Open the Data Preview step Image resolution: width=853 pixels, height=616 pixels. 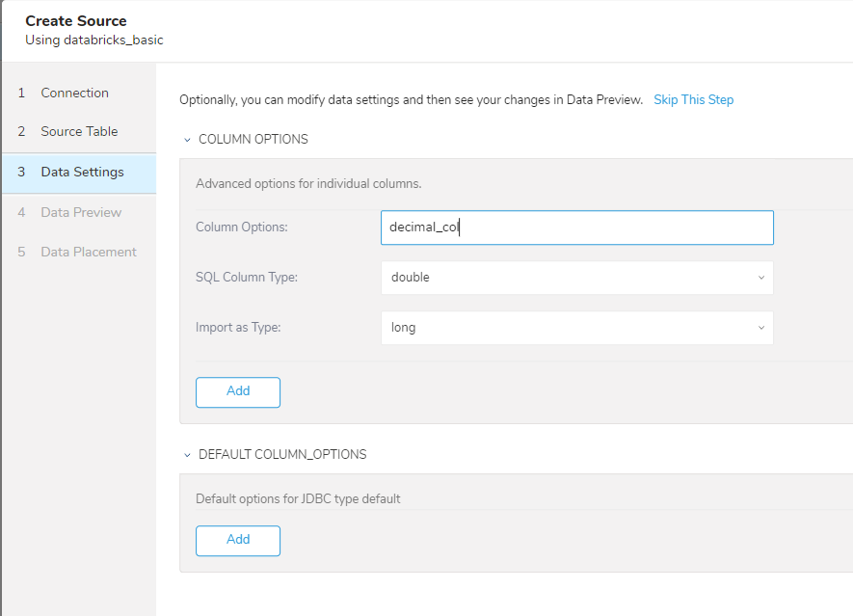pyautogui.click(x=81, y=212)
